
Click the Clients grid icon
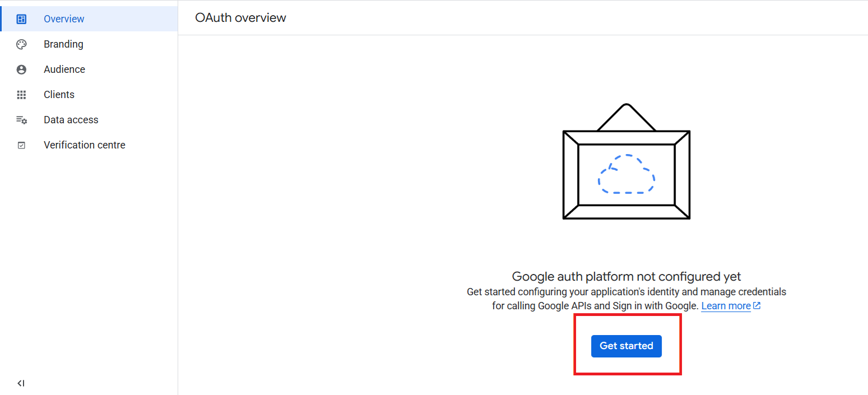[x=21, y=95]
